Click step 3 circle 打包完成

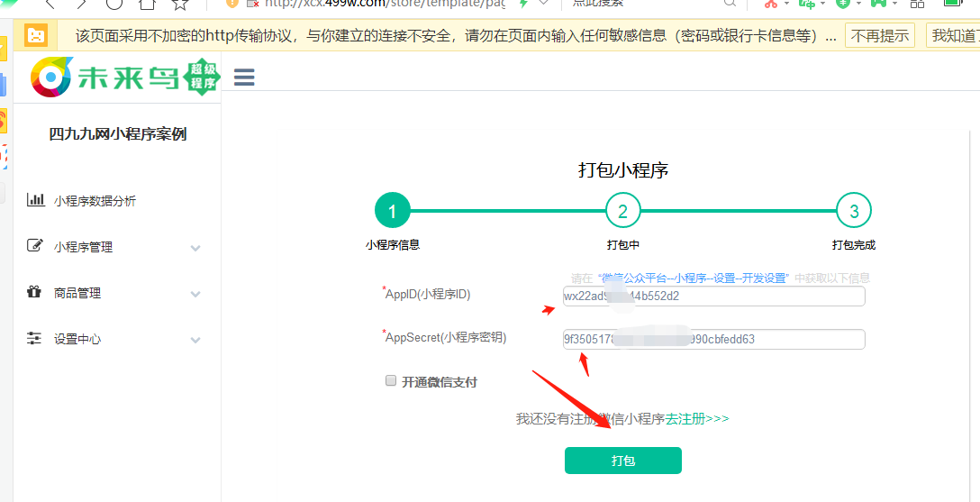(853, 212)
